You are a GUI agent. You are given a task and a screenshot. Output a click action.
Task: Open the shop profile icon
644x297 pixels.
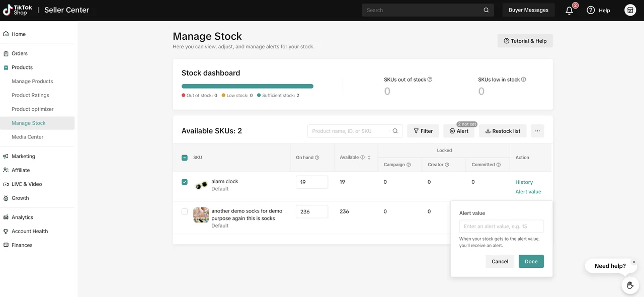tap(630, 10)
